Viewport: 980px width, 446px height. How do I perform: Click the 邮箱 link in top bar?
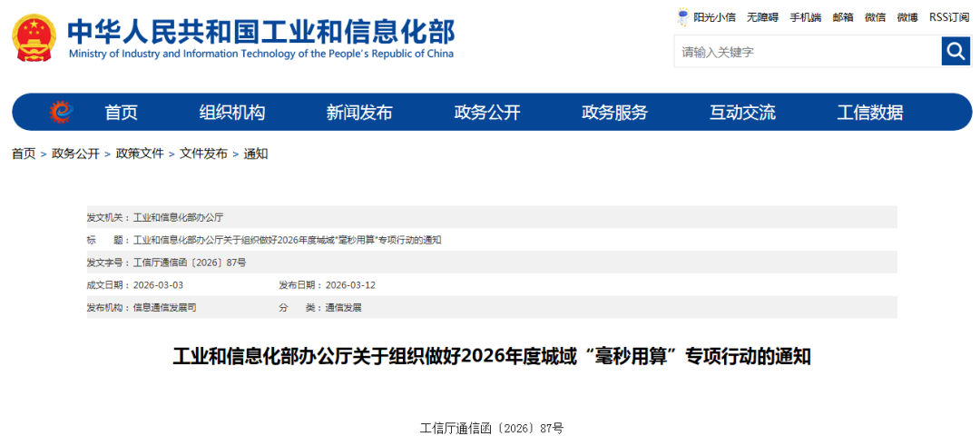tap(843, 17)
